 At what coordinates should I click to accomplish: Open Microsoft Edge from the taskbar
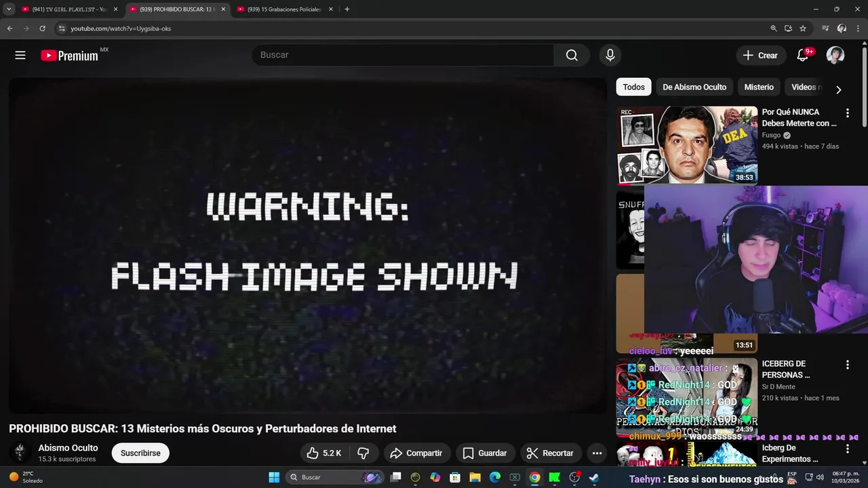click(495, 477)
